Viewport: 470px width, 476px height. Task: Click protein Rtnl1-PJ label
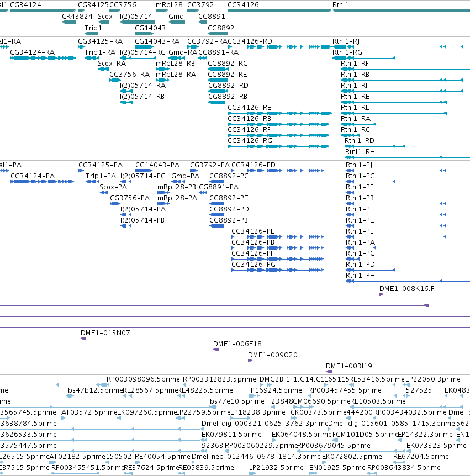[x=359, y=165]
